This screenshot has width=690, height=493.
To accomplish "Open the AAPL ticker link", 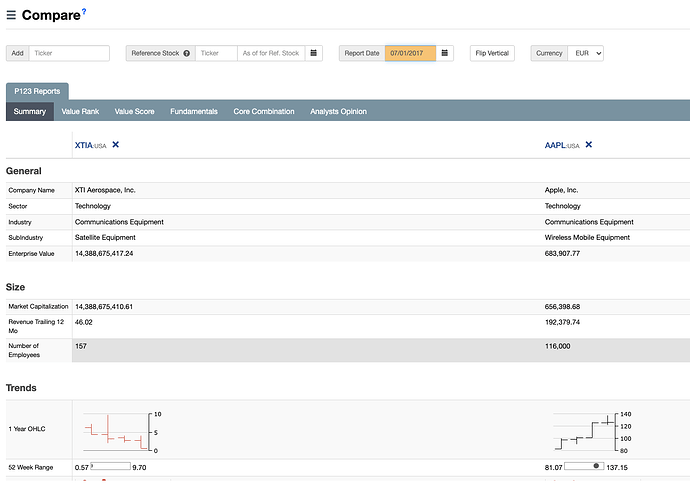I will pyautogui.click(x=555, y=145).
